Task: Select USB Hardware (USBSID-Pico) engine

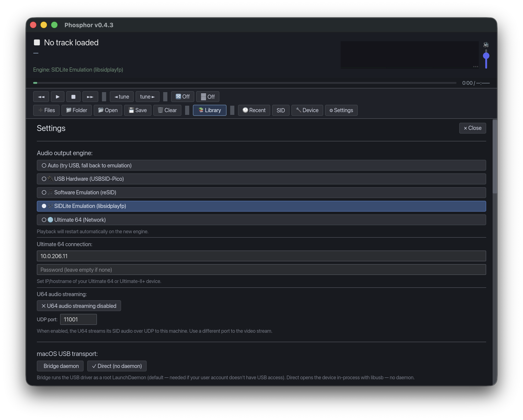Action: click(261, 179)
